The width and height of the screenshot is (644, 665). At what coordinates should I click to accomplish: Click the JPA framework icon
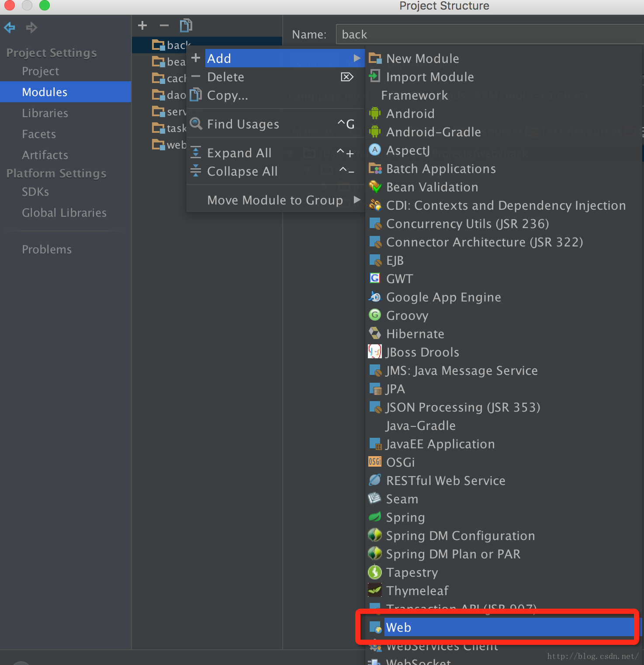click(x=375, y=389)
